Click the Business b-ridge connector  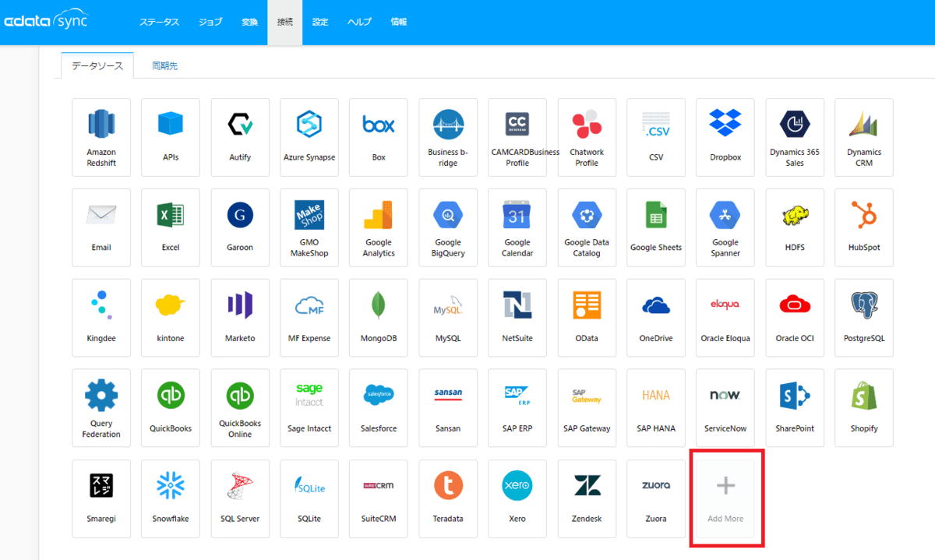[448, 137]
